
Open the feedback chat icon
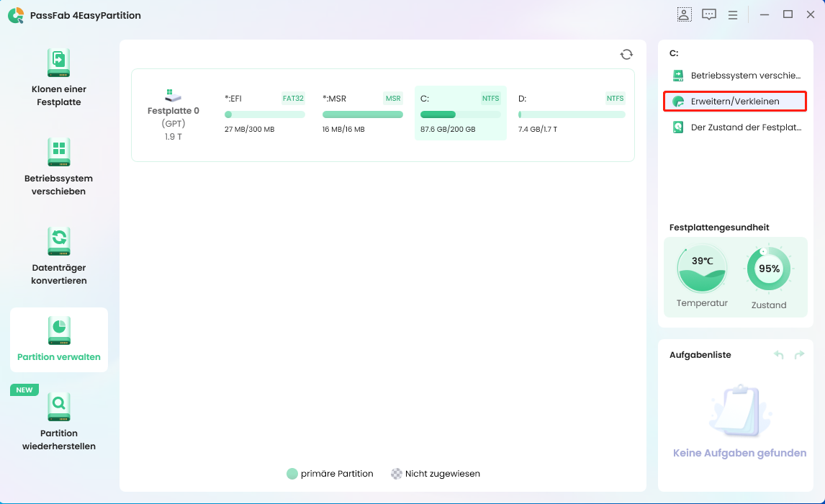[x=709, y=14]
